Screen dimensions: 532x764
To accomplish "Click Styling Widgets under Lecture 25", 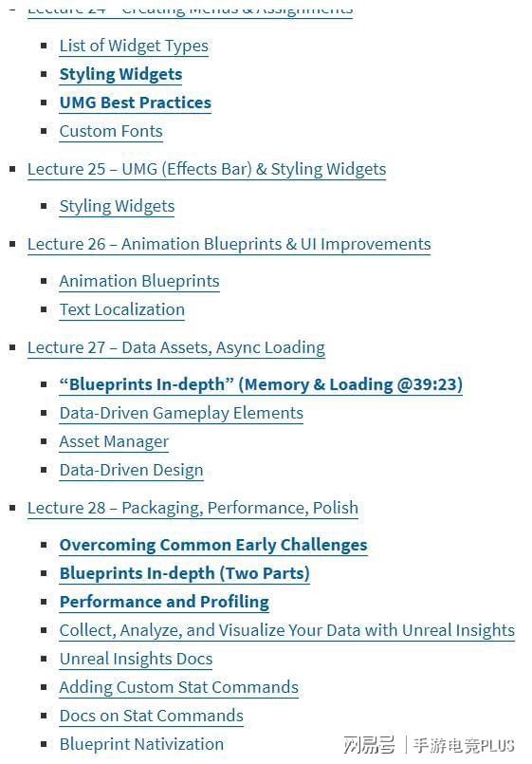I will tap(117, 206).
